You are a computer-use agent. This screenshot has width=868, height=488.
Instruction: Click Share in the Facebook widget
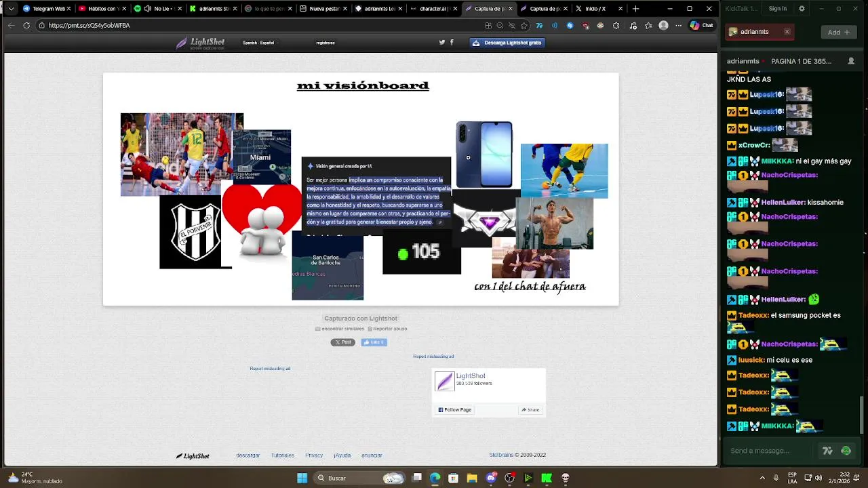pyautogui.click(x=530, y=409)
